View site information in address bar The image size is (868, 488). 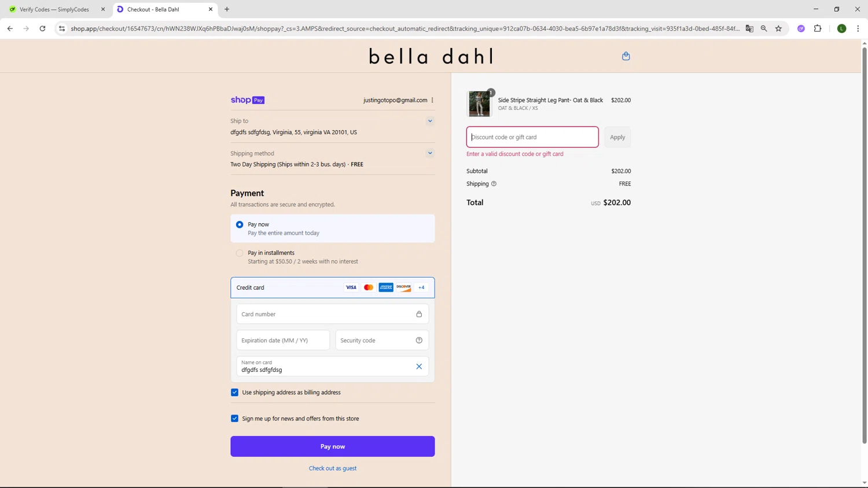(x=62, y=28)
